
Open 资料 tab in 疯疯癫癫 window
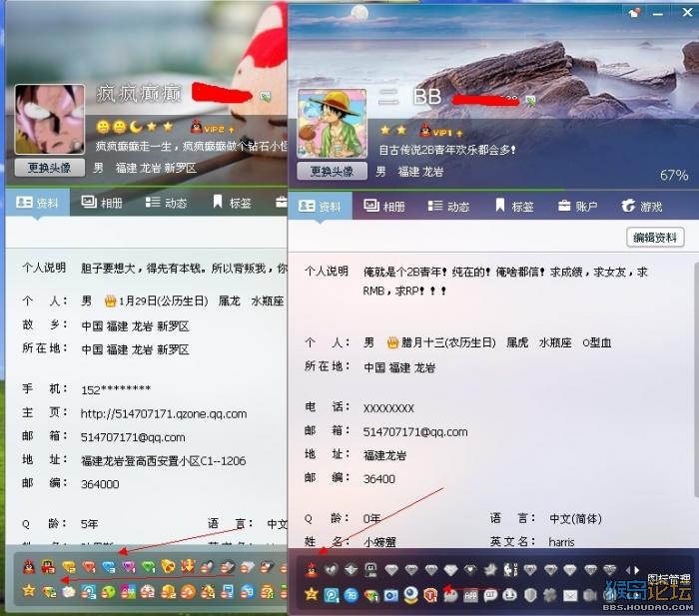point(38,203)
